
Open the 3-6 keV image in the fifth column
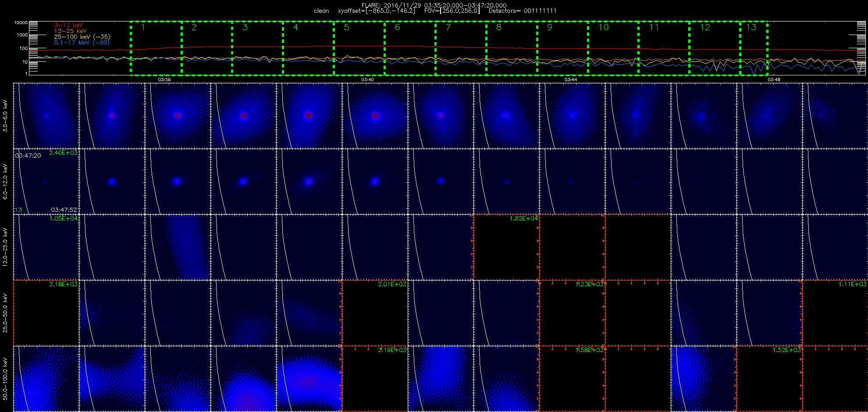(309, 116)
